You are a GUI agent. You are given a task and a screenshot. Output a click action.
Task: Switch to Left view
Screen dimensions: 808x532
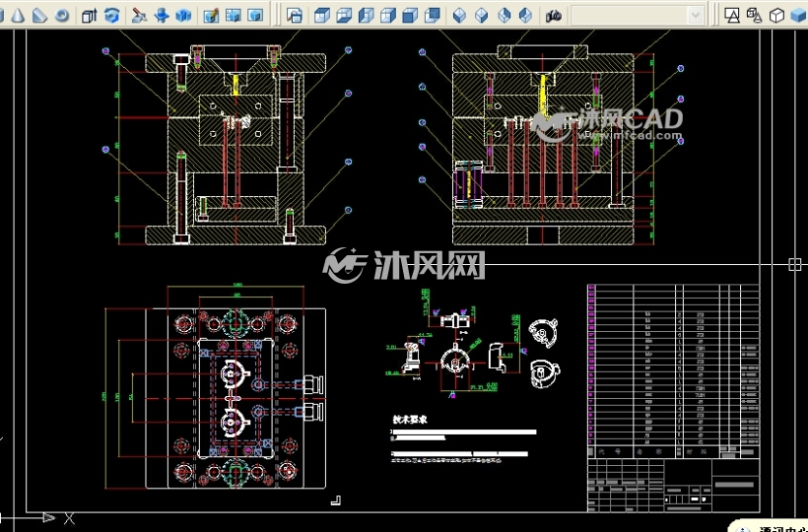pyautogui.click(x=366, y=16)
